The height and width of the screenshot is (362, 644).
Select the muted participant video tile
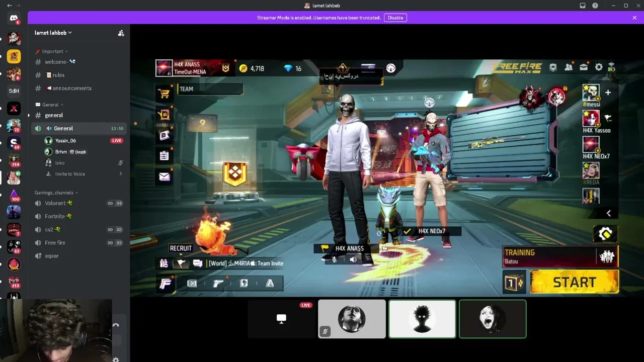coord(352,319)
